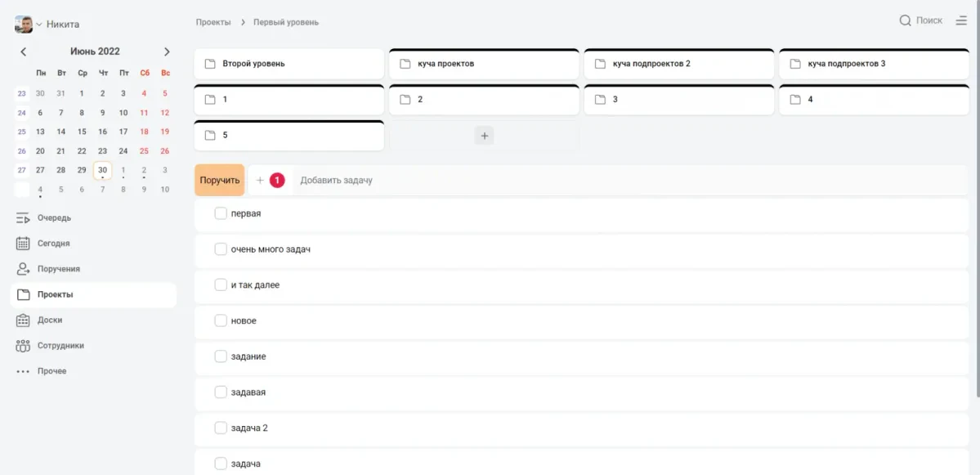Advance calendar to next month

(x=167, y=52)
